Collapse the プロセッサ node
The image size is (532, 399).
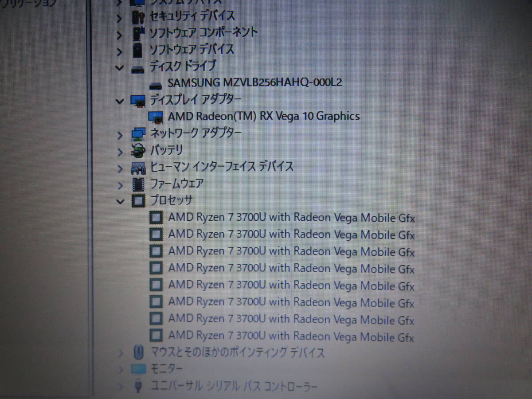click(120, 202)
